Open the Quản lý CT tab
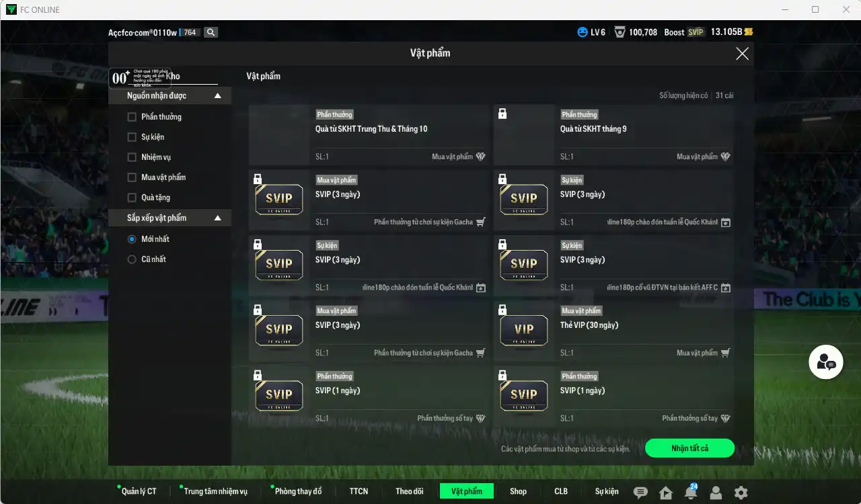 click(139, 491)
